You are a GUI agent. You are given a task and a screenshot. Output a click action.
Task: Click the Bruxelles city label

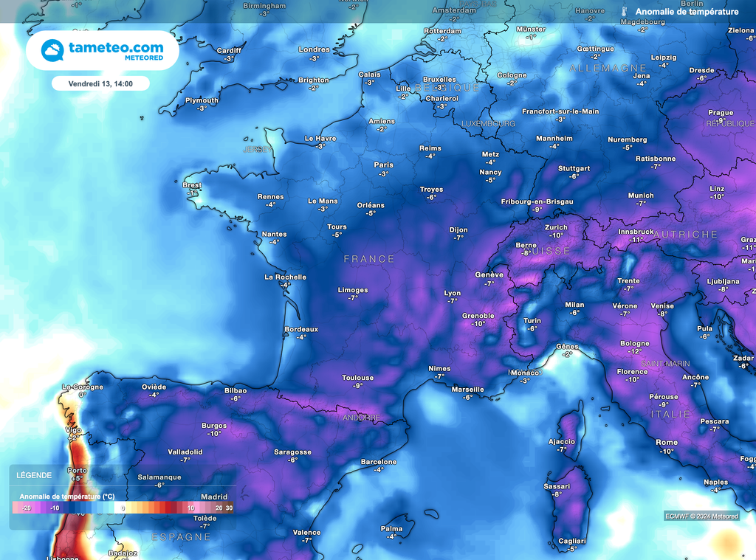[x=439, y=80]
